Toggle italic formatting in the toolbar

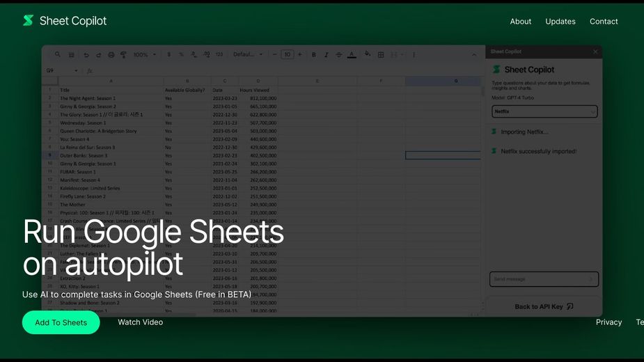click(x=327, y=54)
